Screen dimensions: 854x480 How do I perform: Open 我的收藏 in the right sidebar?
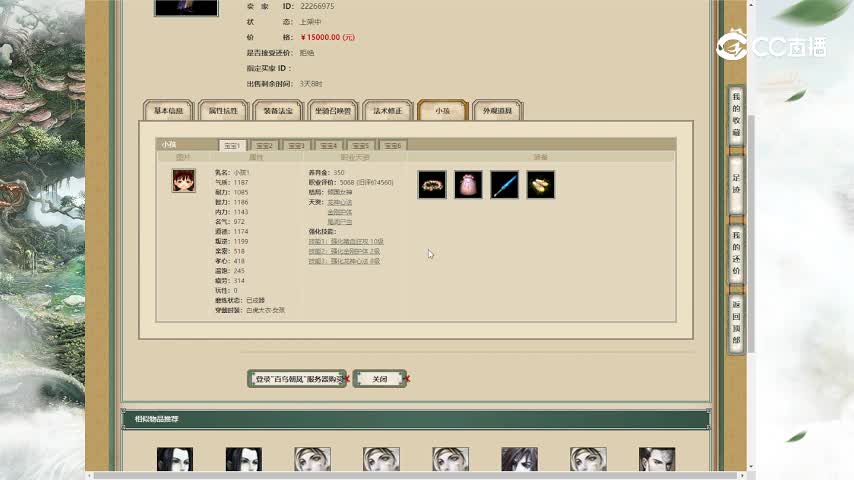pyautogui.click(x=736, y=115)
